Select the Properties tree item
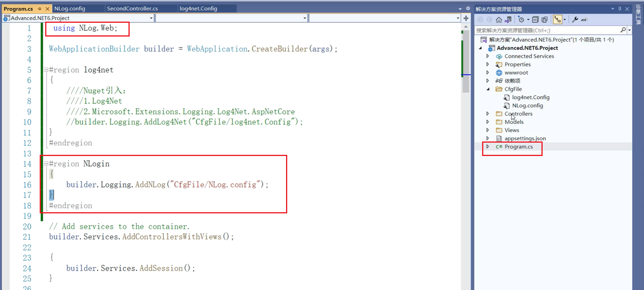644x290 pixels. (517, 64)
